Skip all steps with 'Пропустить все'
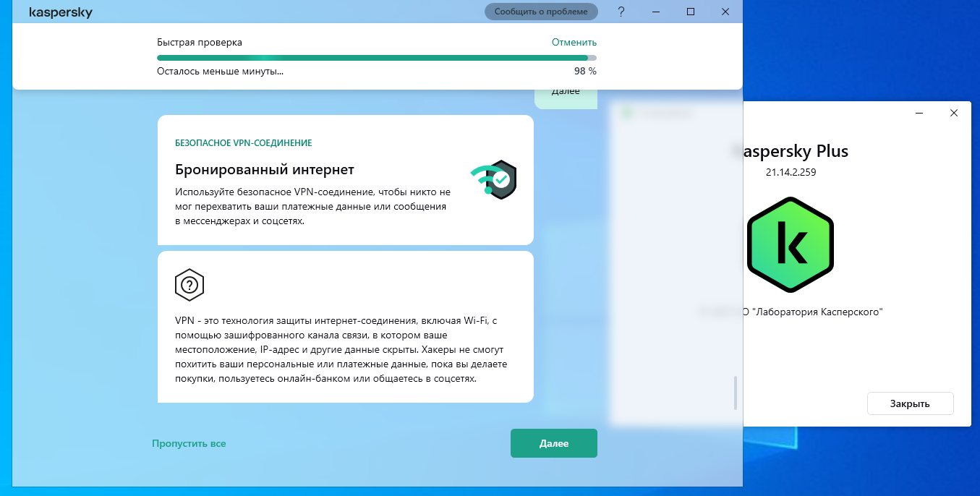980x496 pixels. click(189, 443)
